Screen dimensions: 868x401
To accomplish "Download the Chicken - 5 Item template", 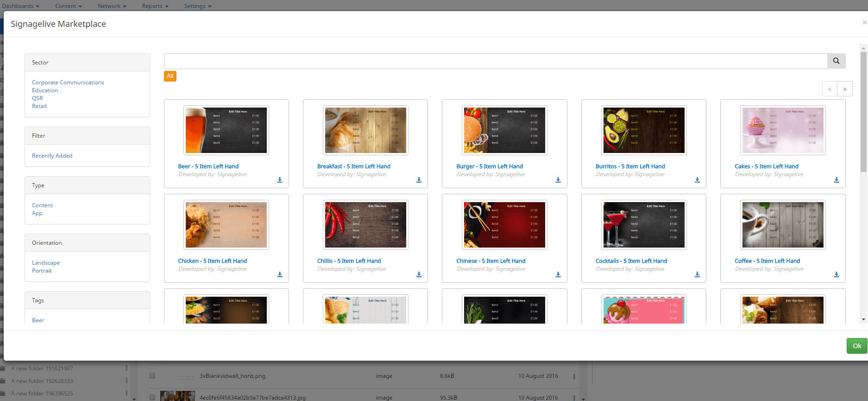I will coord(280,274).
